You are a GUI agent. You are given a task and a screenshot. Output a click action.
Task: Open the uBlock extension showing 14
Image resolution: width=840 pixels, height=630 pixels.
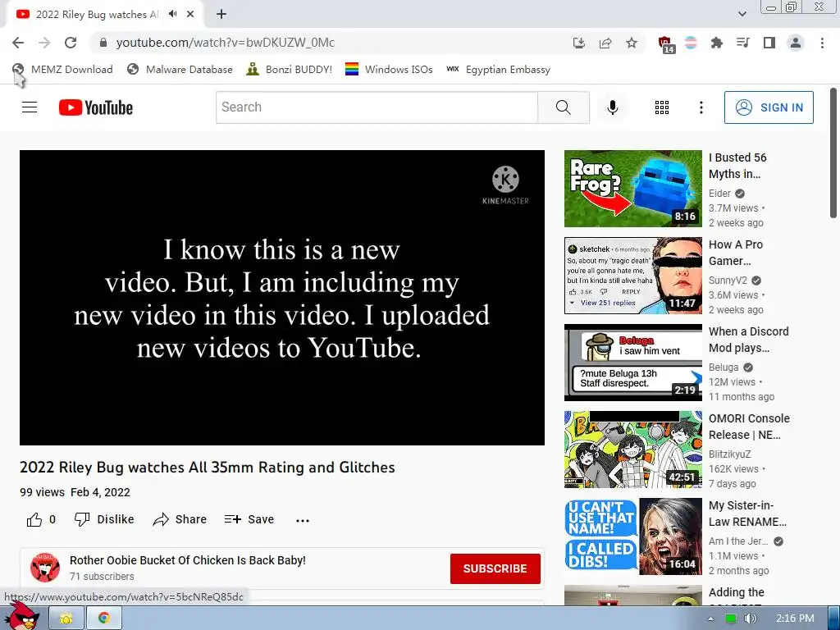coord(666,44)
